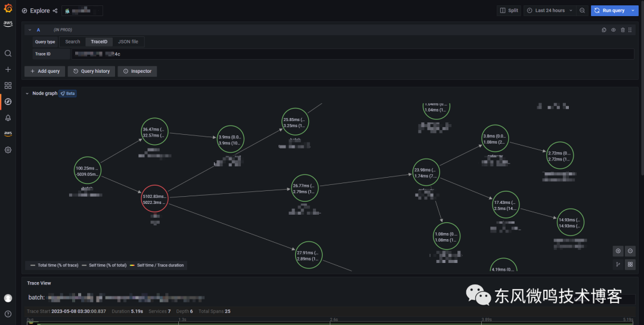Zoom in on the node graph

(618, 251)
